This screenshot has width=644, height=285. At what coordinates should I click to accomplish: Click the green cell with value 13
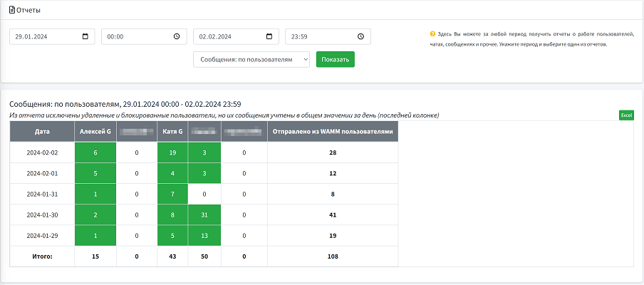(204, 236)
